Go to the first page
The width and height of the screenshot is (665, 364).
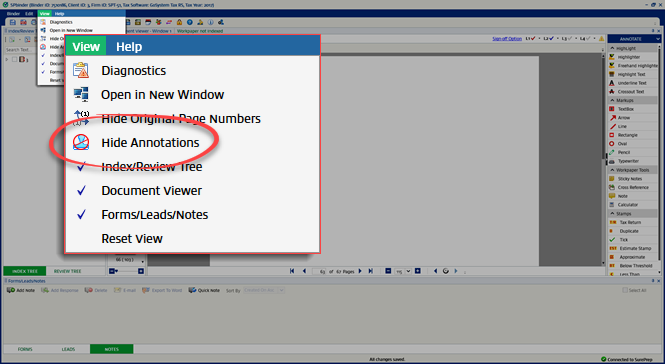point(292,271)
